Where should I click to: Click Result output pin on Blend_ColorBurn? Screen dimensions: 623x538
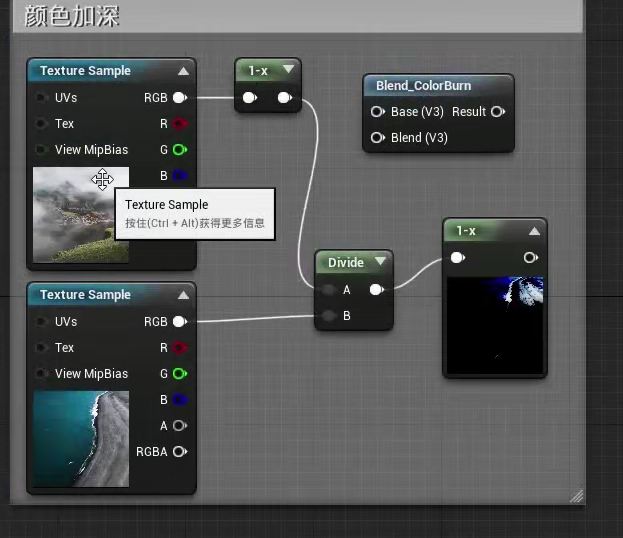[x=498, y=112]
